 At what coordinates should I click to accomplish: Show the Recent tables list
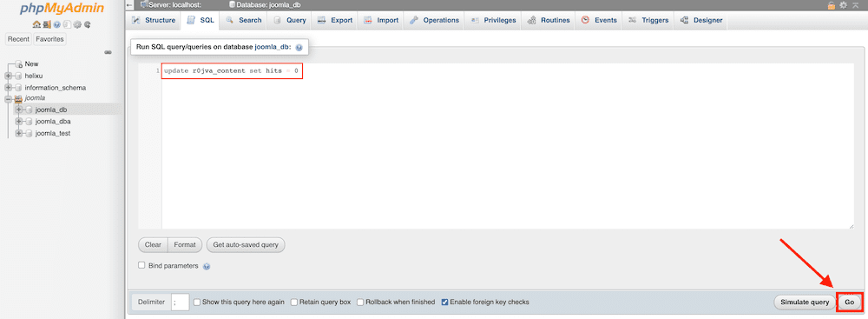18,39
